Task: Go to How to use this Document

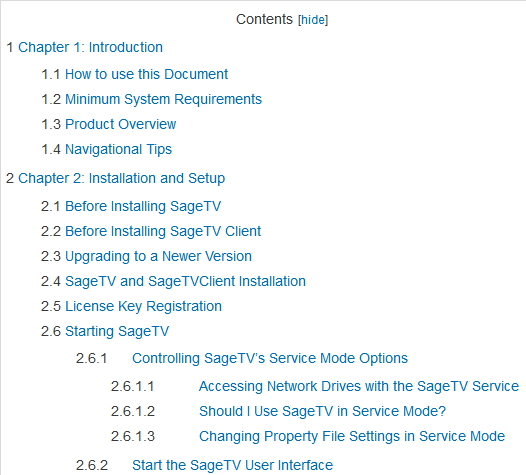Action: pos(146,74)
